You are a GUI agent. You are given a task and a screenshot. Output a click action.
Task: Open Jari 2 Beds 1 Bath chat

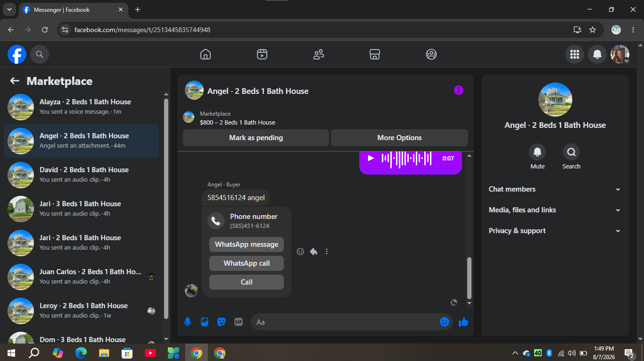81,243
